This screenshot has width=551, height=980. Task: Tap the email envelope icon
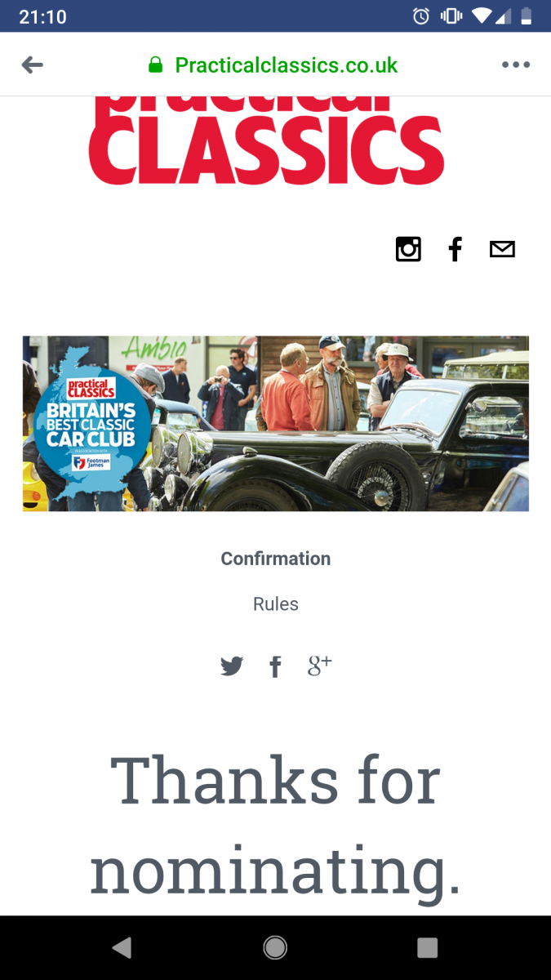[x=502, y=249]
